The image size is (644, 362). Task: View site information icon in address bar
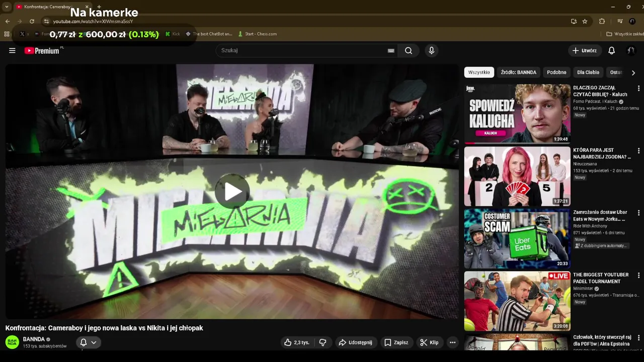(x=46, y=21)
